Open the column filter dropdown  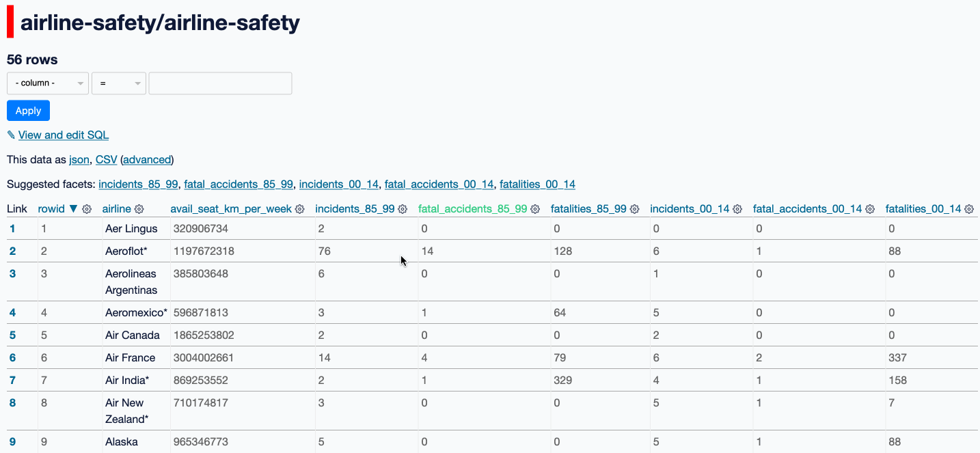(48, 83)
